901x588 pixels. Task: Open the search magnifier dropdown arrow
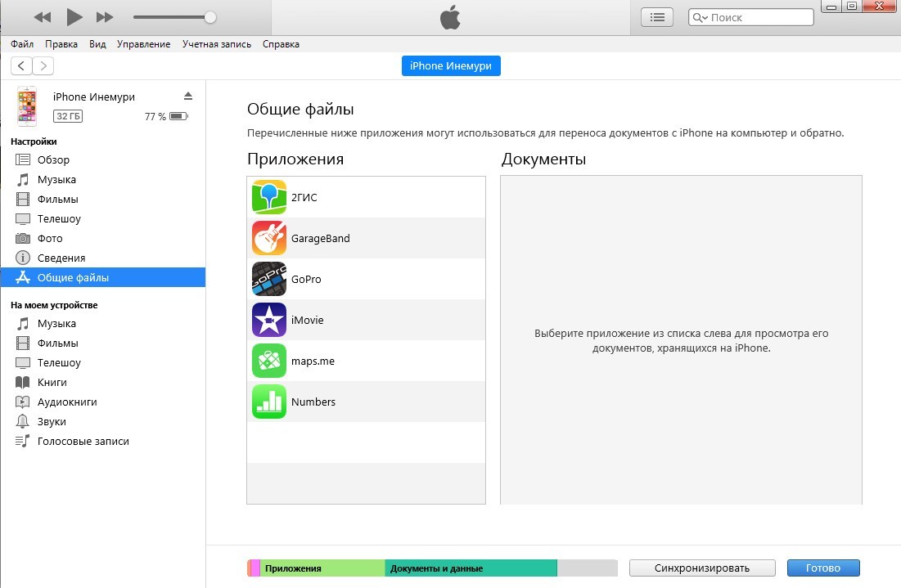click(700, 17)
